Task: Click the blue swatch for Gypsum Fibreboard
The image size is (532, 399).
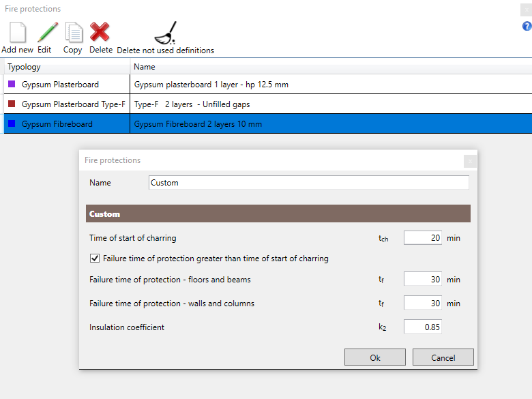Action: point(12,123)
